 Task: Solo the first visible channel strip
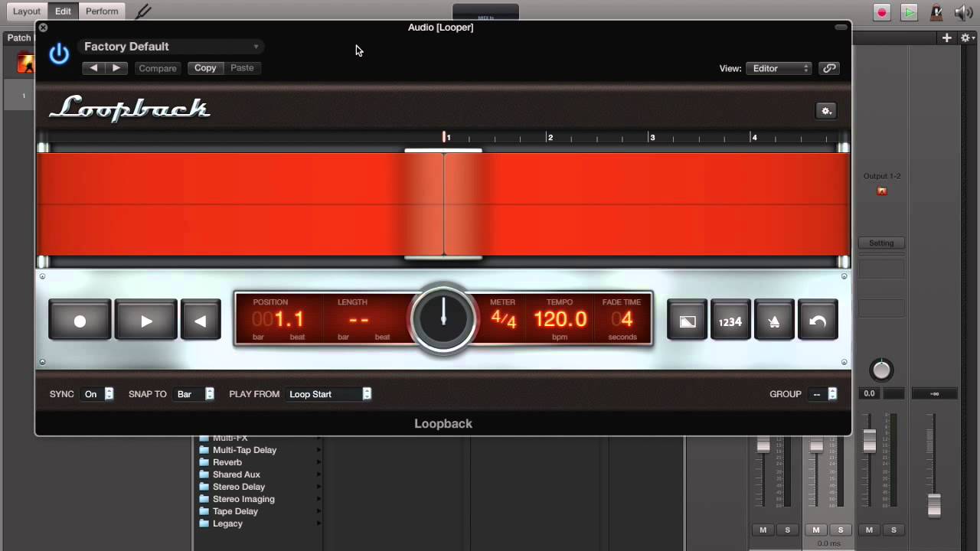tap(788, 530)
